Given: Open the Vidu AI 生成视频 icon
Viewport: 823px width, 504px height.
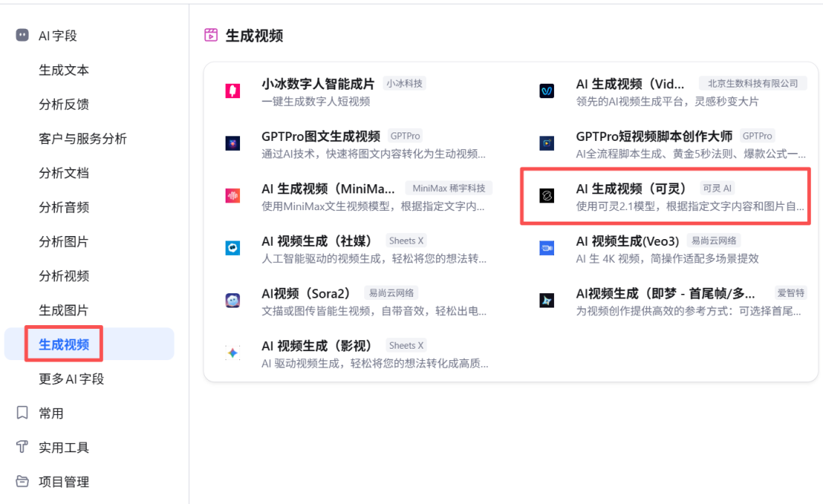Looking at the screenshot, I should point(546,90).
